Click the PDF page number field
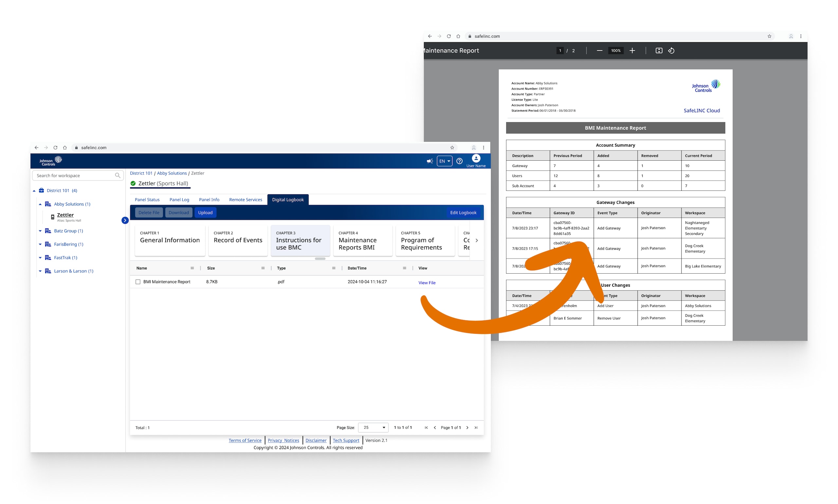The width and height of the screenshot is (838, 504). [x=560, y=51]
